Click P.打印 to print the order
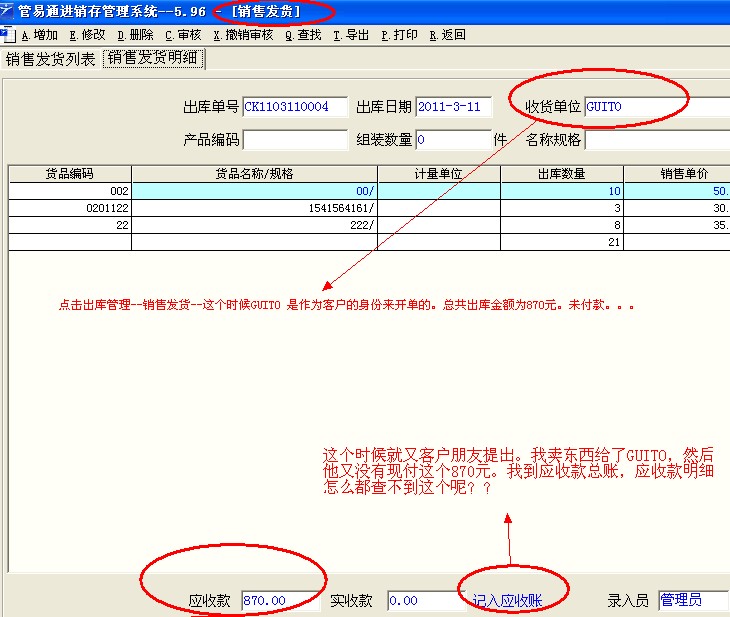Image resolution: width=730 pixels, height=617 pixels. click(399, 35)
